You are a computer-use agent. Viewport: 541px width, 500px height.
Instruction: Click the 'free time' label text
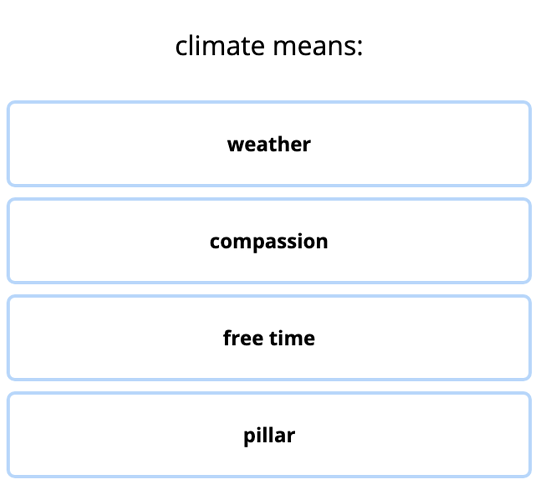[x=269, y=338]
